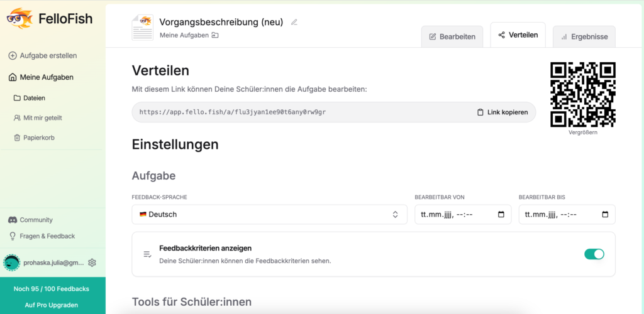Switch to the Verteilen tab
Screen dimensions: 644x314
(518, 35)
